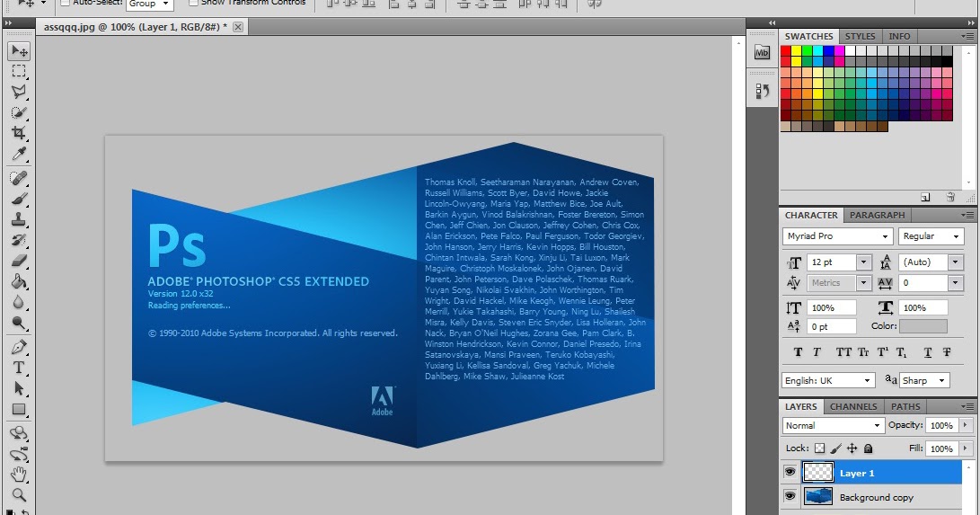
Task: Pick the Lasso tool
Action: [19, 92]
